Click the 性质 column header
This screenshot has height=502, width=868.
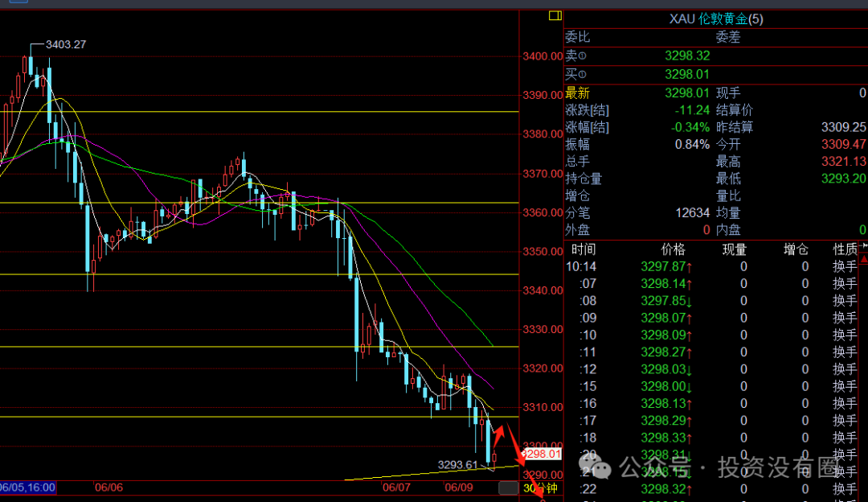[x=845, y=249]
